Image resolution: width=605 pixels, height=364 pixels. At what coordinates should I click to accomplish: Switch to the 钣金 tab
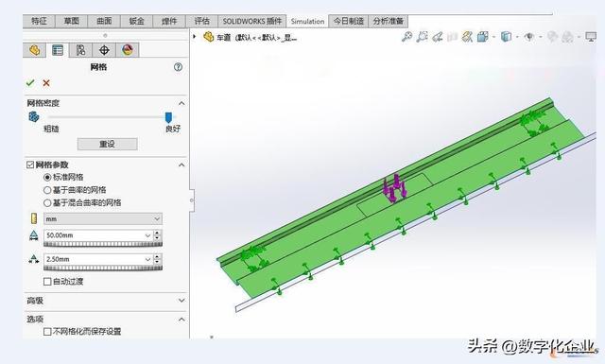tap(136, 21)
